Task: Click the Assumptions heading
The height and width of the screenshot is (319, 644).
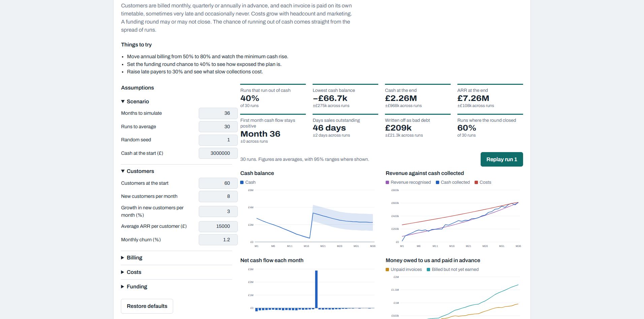Action: tap(137, 87)
